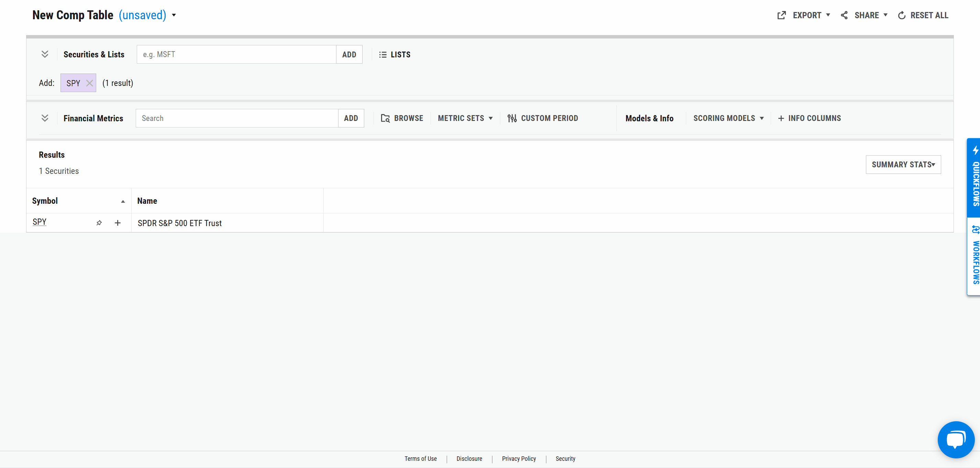Image resolution: width=980 pixels, height=468 pixels.
Task: Click the RESET ALL button
Action: pyautogui.click(x=923, y=15)
